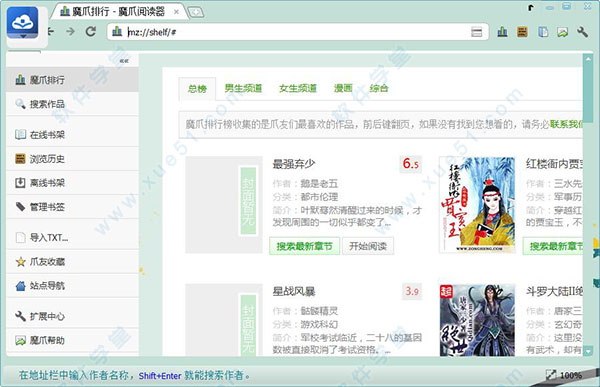
Task: Click scrollbar down arrow
Action: click(x=588, y=350)
